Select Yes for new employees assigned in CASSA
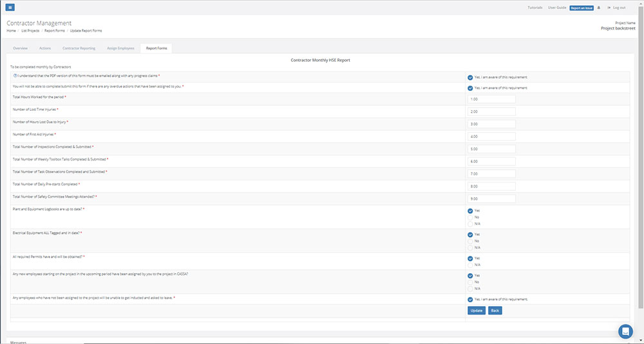The image size is (644, 344). tap(470, 276)
